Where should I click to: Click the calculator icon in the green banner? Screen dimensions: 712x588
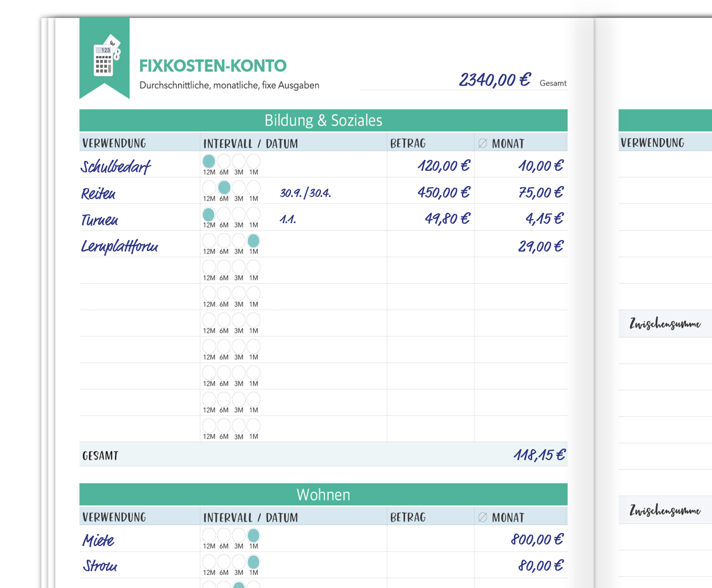pos(107,56)
